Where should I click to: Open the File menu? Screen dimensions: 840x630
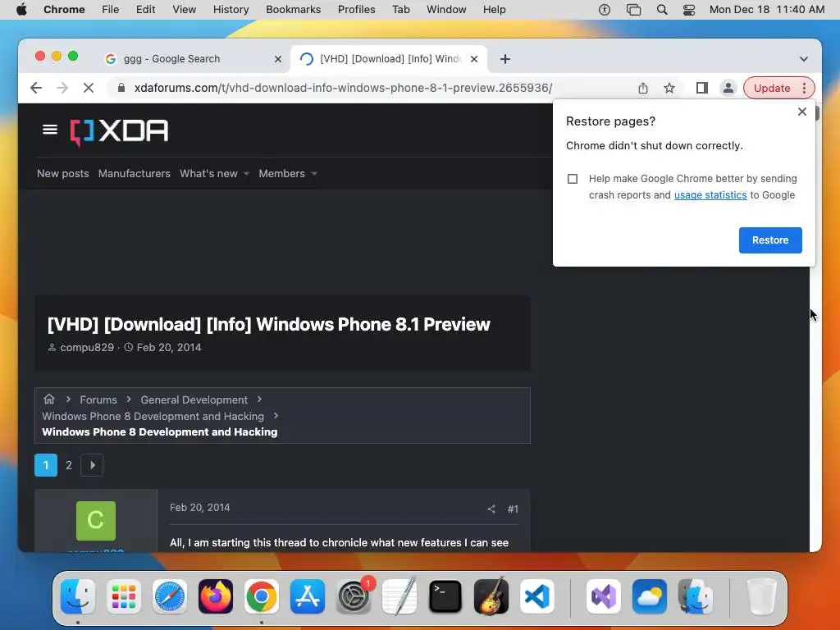111,10
